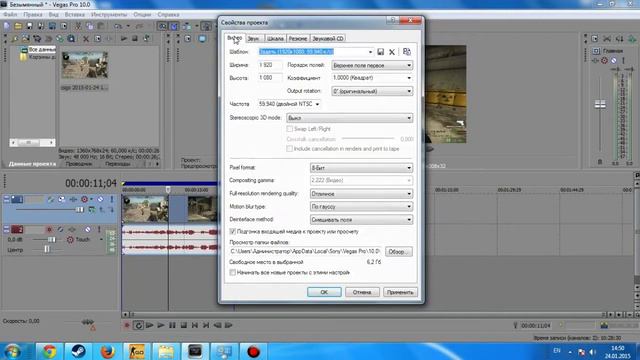Open Full-resolution rendering quality dropdown
Screen dimensions: 640x360
coord(361,194)
